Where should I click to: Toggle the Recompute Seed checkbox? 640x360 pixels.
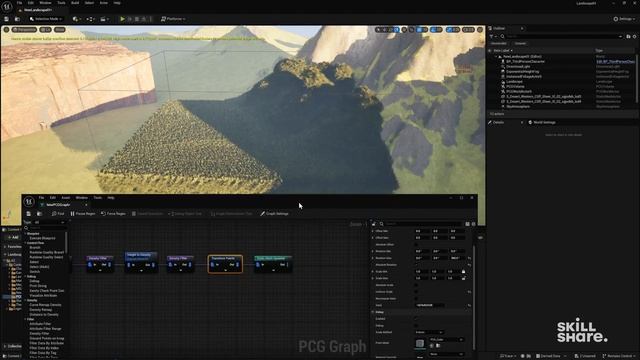coord(416,298)
